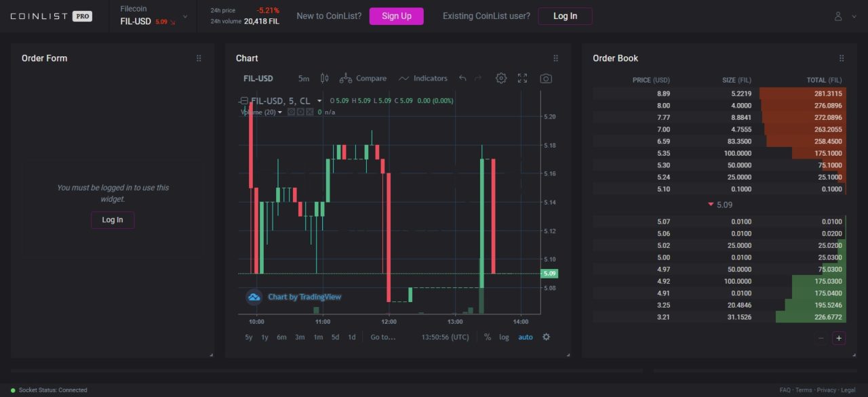The width and height of the screenshot is (868, 397).
Task: Click the 24h volume 20,418 FIL value
Action: coord(261,21)
